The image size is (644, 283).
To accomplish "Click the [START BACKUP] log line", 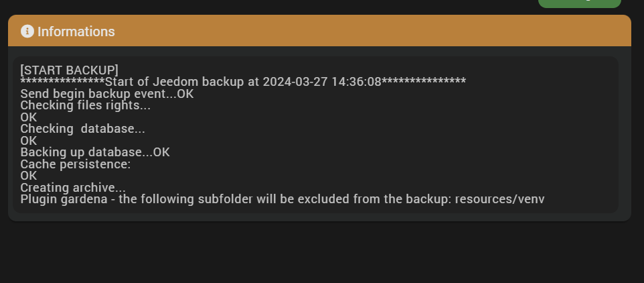I will click(69, 70).
